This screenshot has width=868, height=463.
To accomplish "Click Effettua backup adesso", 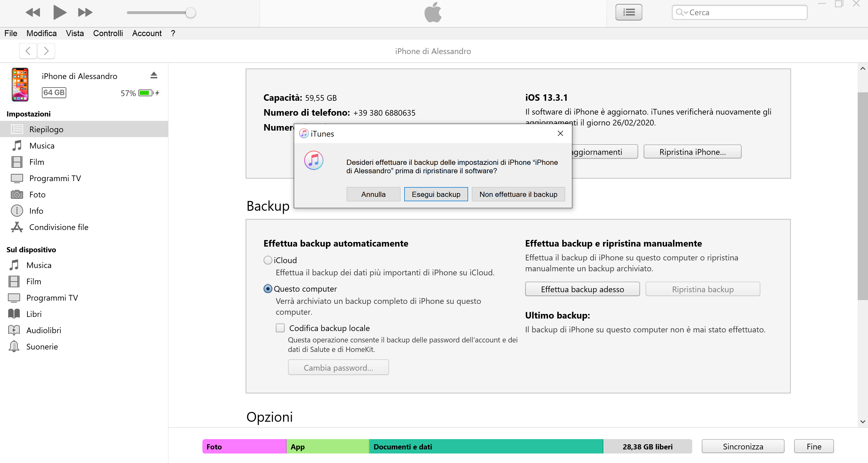I will click(x=582, y=289).
